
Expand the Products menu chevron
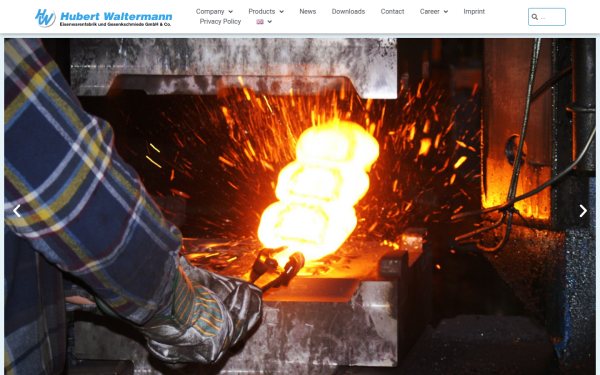[281, 12]
